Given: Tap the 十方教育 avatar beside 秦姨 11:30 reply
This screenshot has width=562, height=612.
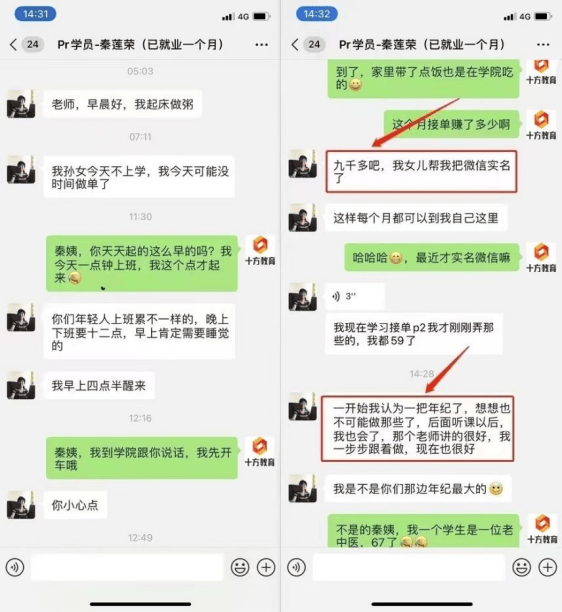Looking at the screenshot, I should pos(260,250).
